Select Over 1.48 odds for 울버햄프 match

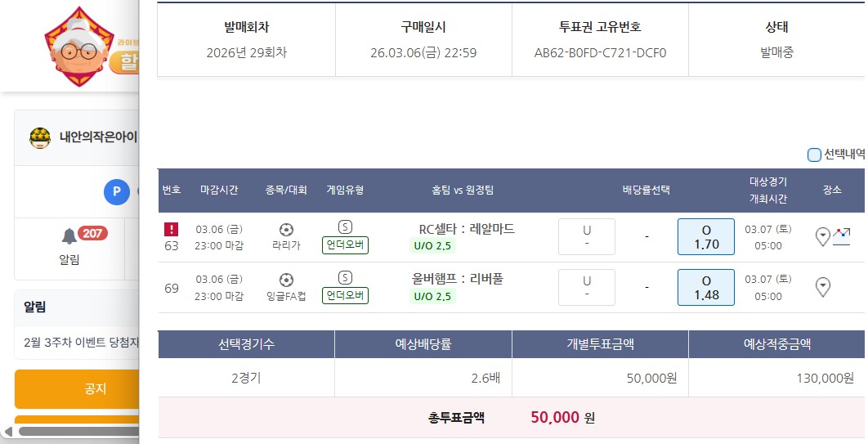(706, 287)
